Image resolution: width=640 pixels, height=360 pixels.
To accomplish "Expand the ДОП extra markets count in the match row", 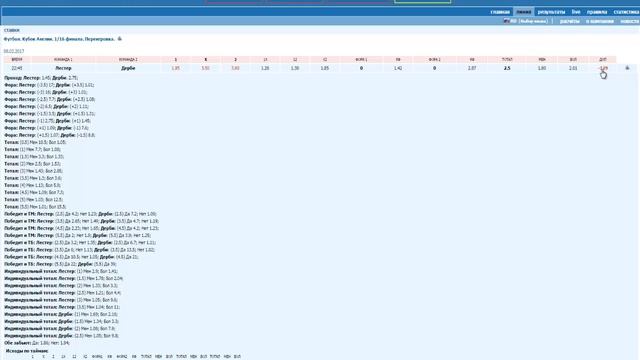I will point(603,68).
